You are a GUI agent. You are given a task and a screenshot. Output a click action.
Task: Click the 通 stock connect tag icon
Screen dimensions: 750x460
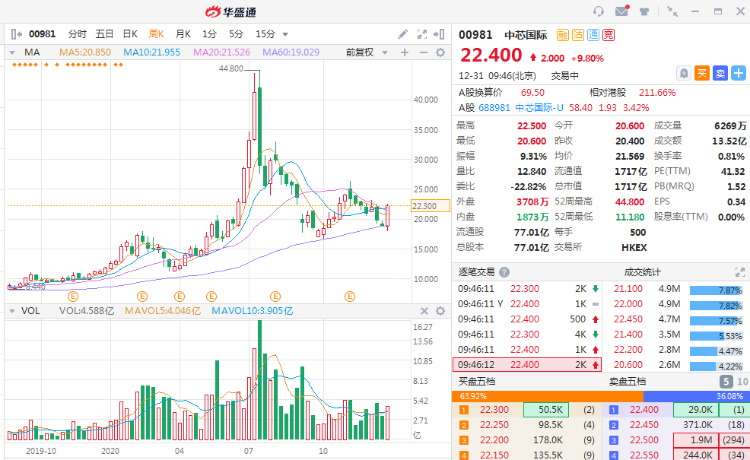coord(593,35)
